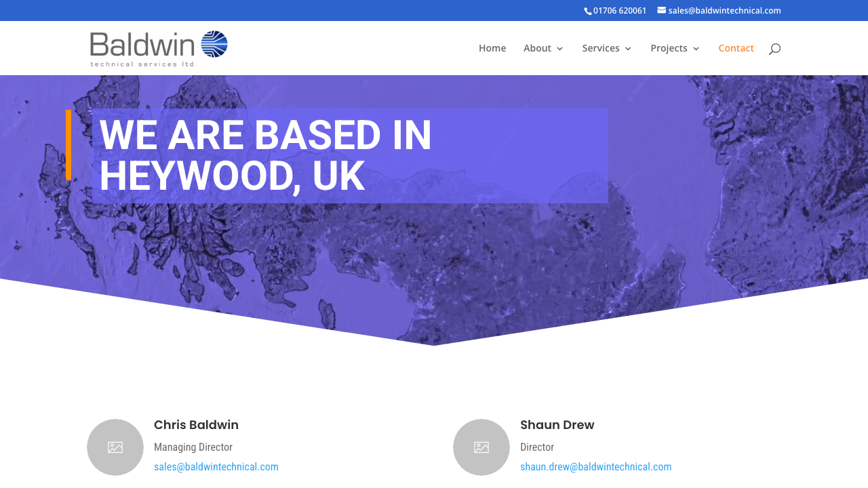This screenshot has width=868, height=488.
Task: Go to the Home menu item
Action: coord(492,48)
